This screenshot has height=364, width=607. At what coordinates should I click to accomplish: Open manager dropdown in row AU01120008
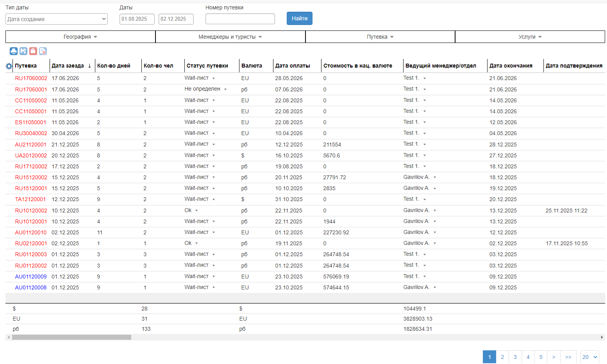click(x=435, y=287)
